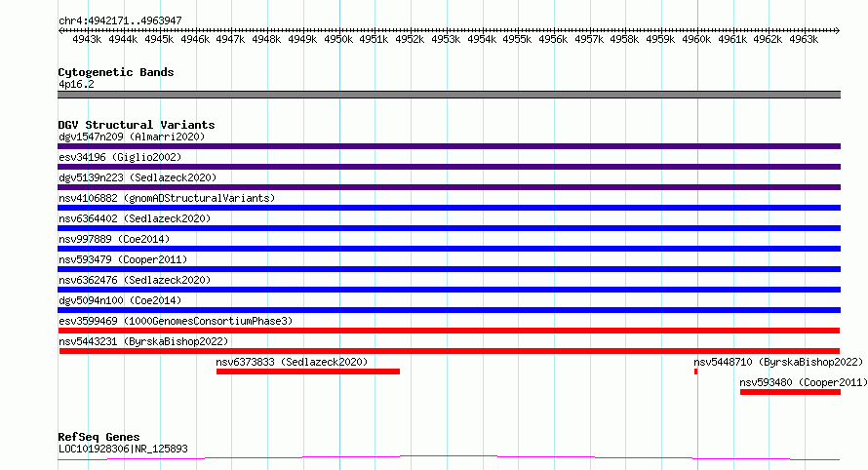
Task: Click the 4949k ruler tick label
Action: pyautogui.click(x=302, y=39)
